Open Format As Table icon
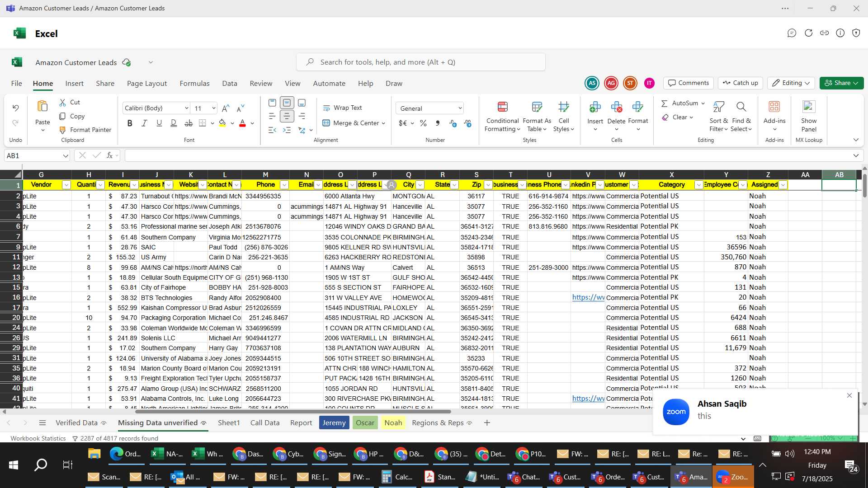 click(x=537, y=107)
